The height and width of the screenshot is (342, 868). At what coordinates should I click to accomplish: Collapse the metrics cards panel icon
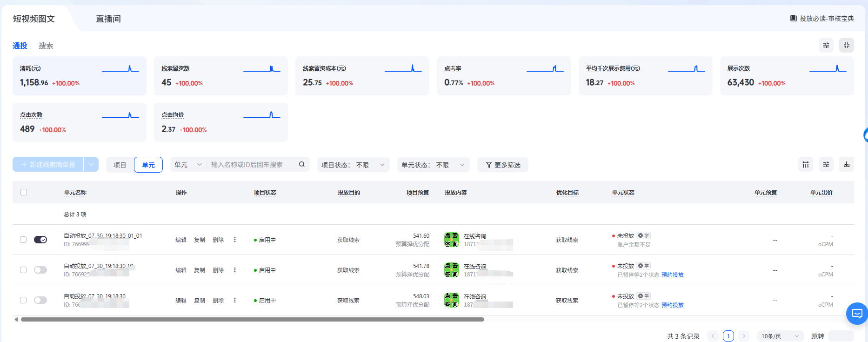pos(847,45)
